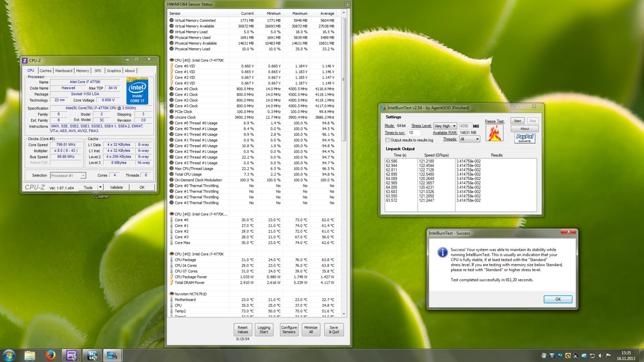Enable Output results to results.log checkbox
The width and height of the screenshot is (644, 362).
[x=388, y=140]
